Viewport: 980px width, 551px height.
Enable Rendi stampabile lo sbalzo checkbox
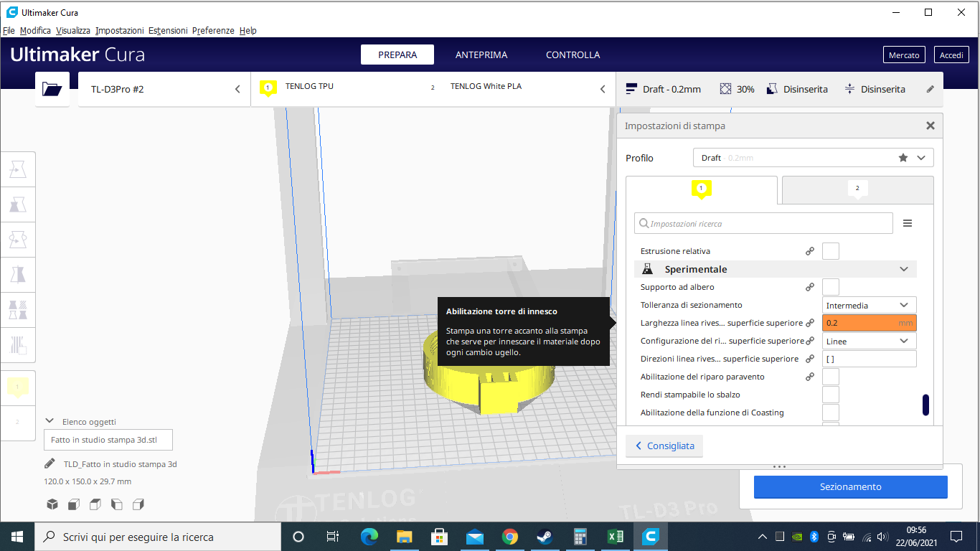830,395
